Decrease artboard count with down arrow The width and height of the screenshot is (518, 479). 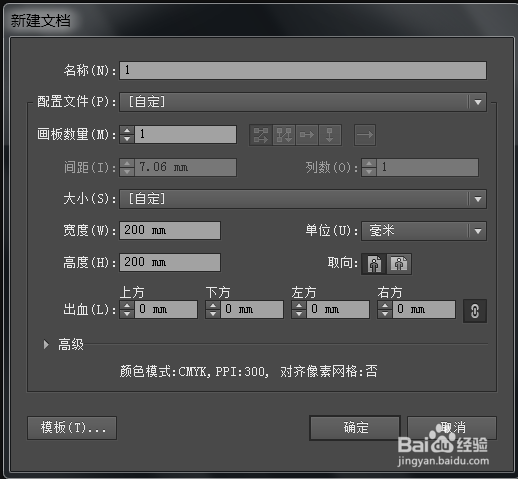(127, 139)
